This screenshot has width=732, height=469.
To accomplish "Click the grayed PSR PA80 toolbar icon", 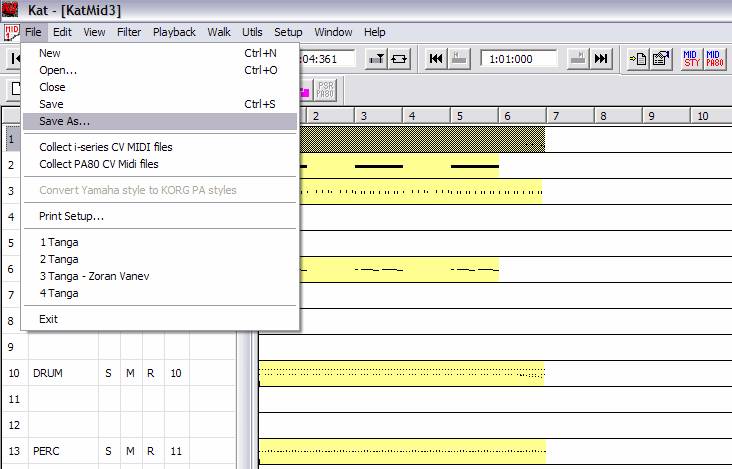I will coord(325,90).
